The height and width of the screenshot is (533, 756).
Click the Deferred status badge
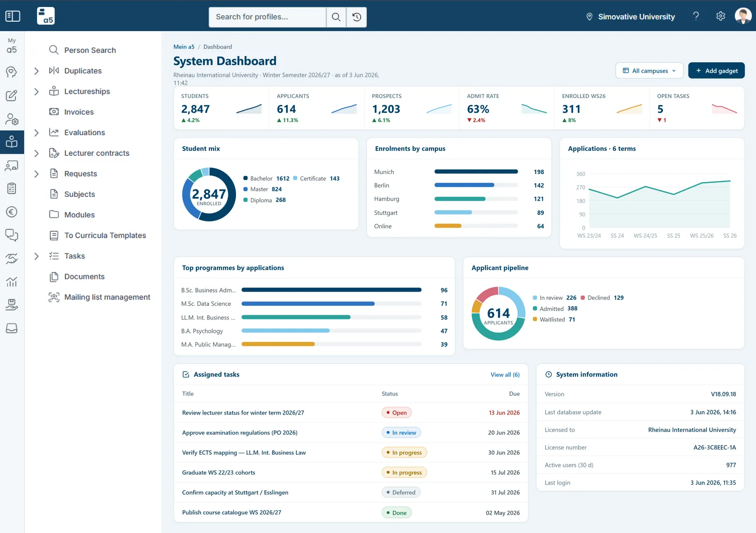401,493
